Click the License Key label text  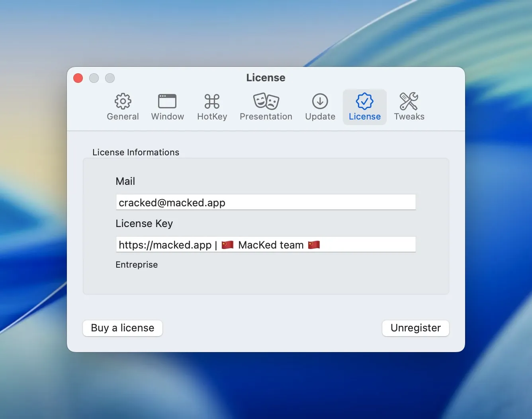tap(144, 223)
